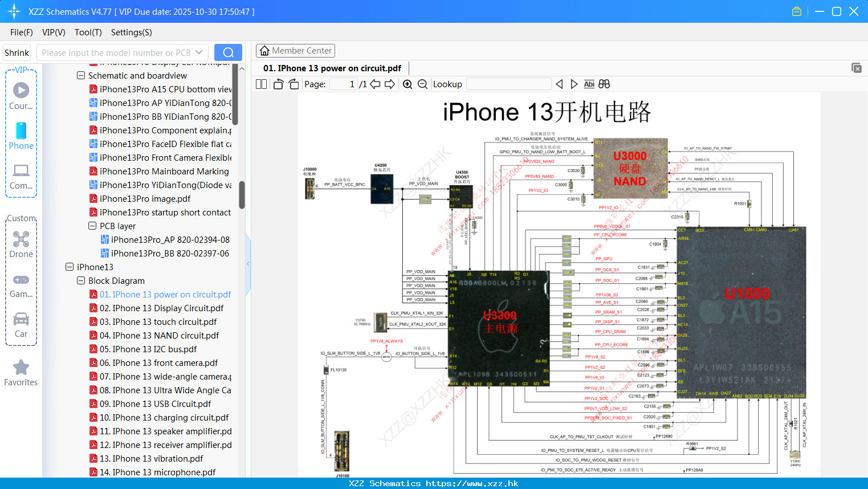Click the model number or PCB input

(x=116, y=52)
